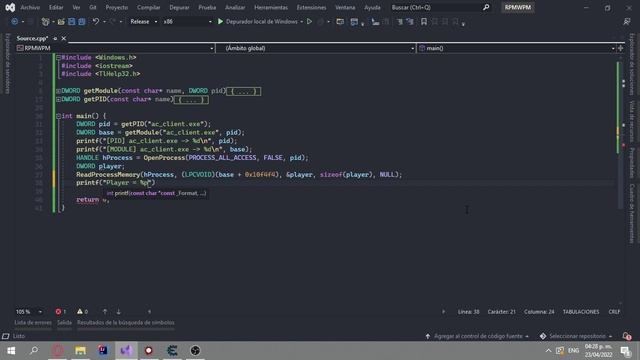640x360 pixels.
Task: Start debugging with the green play icon
Action: pos(220,22)
